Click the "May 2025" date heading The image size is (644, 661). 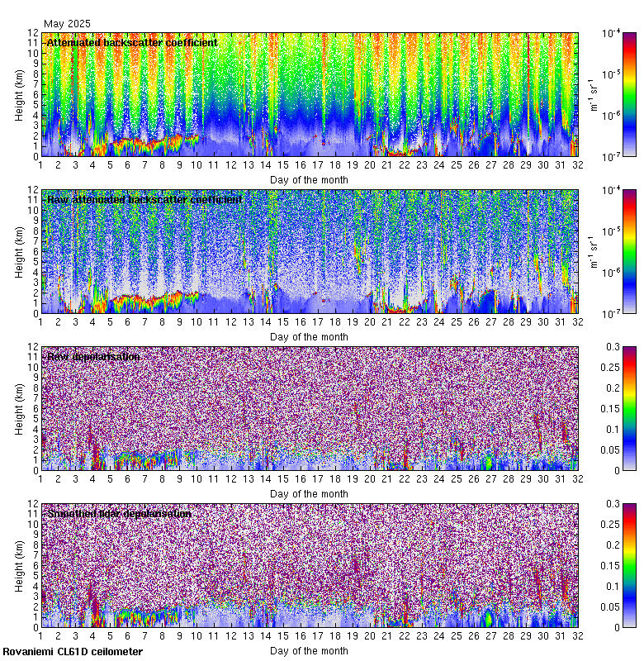pos(67,24)
